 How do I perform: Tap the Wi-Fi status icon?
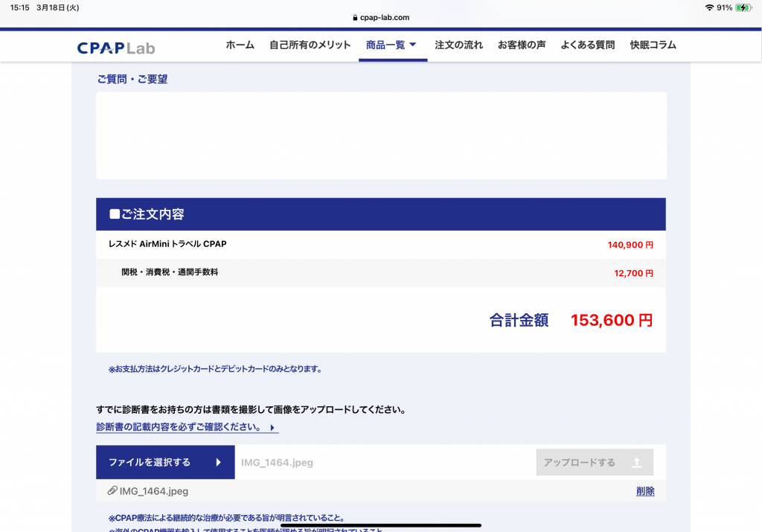[x=709, y=7]
